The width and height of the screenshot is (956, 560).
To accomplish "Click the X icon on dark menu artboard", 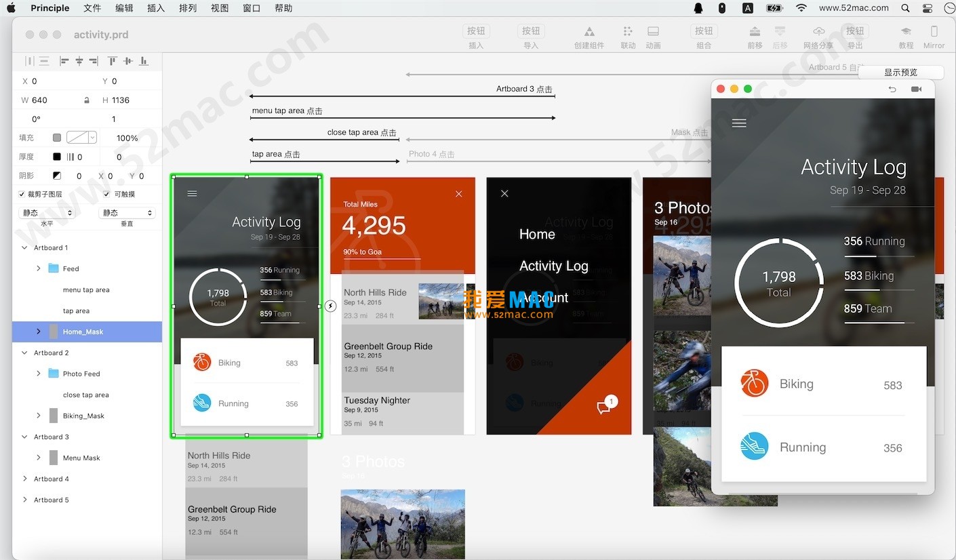I will (x=504, y=193).
